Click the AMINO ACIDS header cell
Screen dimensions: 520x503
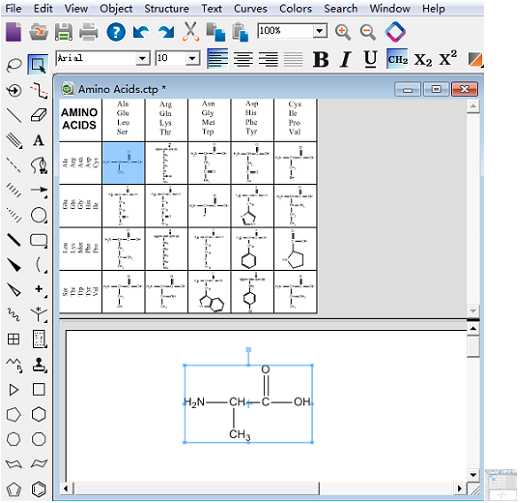(80, 119)
